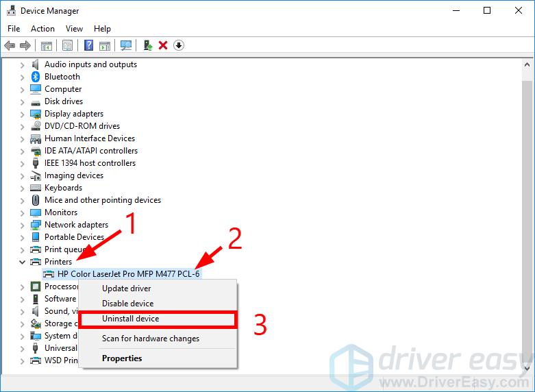Open the blue Help question-mark icon

click(x=88, y=45)
